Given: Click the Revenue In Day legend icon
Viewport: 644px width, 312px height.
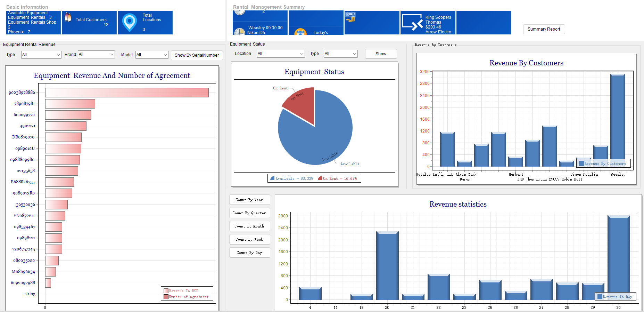Looking at the screenshot, I should (x=600, y=297).
